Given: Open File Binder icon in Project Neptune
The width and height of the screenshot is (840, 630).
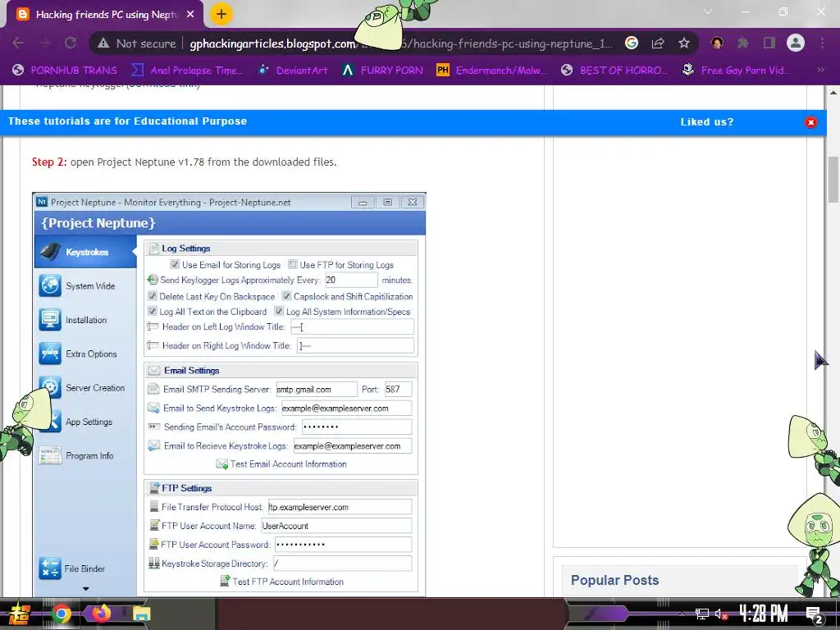Looking at the screenshot, I should coord(50,568).
